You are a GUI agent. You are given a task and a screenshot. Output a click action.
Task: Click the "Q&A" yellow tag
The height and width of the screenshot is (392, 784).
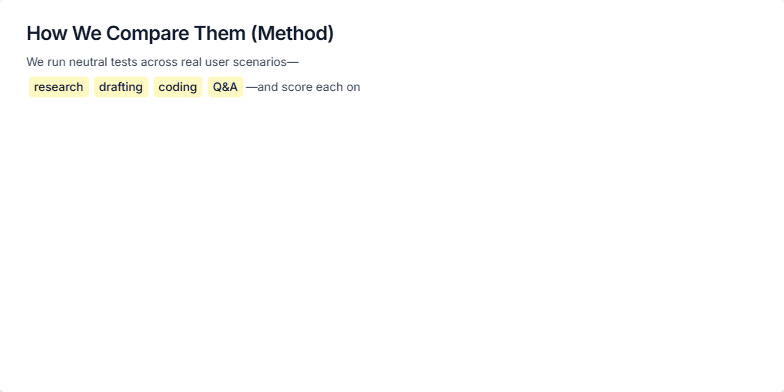(225, 87)
